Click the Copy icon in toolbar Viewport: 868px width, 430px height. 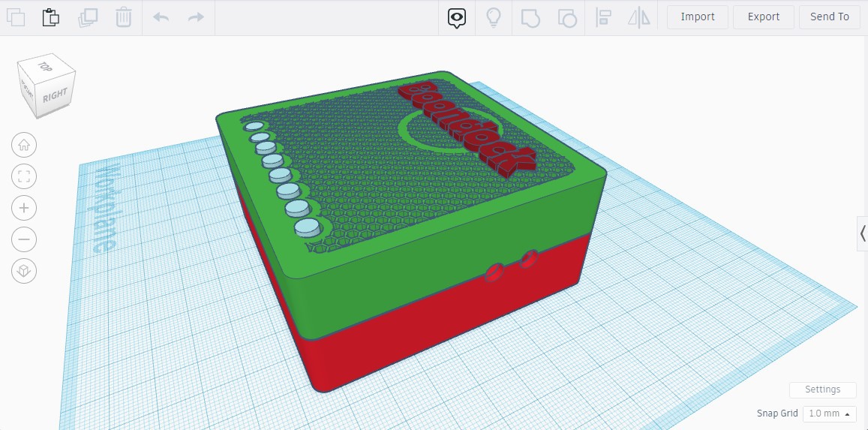pyautogui.click(x=16, y=17)
